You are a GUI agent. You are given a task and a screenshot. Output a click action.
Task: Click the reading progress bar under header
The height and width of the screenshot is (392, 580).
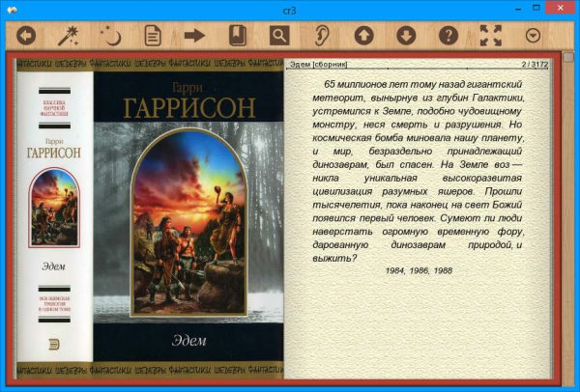coord(418,69)
